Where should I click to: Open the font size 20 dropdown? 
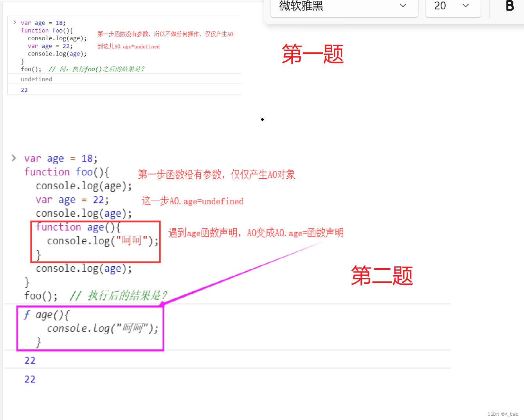453,6
